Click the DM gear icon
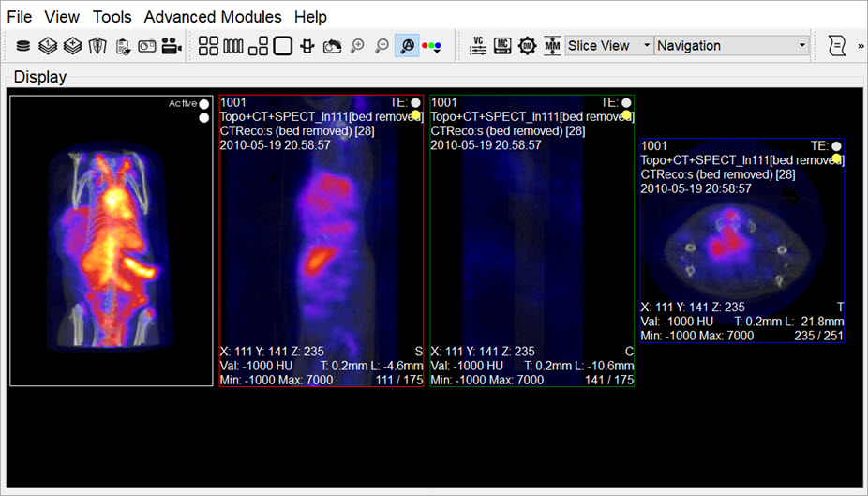This screenshot has width=868, height=496. 527,46
